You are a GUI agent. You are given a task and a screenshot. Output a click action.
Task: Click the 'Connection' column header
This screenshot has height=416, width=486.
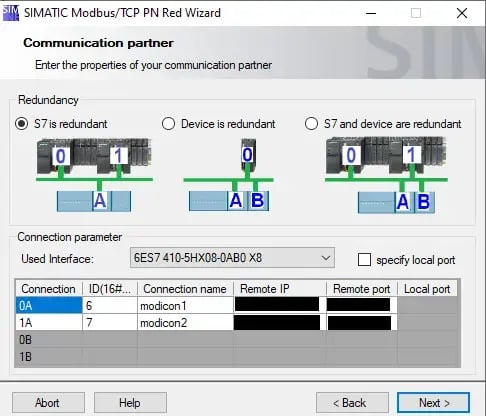[x=49, y=289]
